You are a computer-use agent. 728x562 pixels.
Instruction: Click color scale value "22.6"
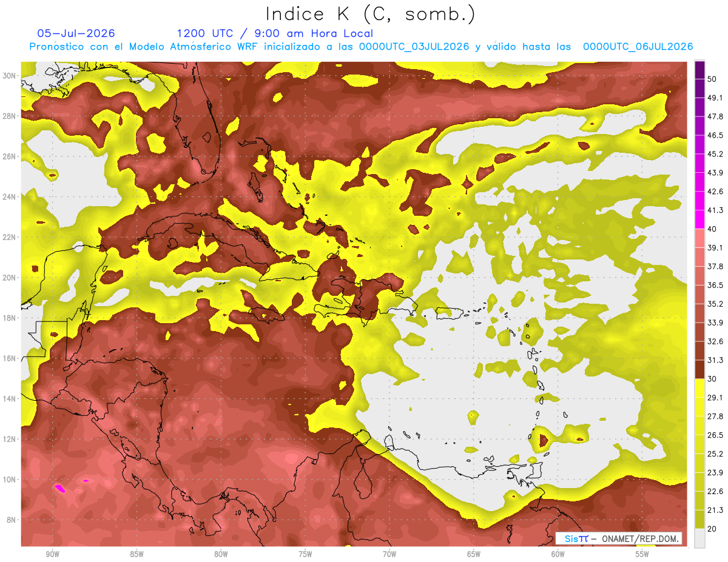tap(715, 492)
